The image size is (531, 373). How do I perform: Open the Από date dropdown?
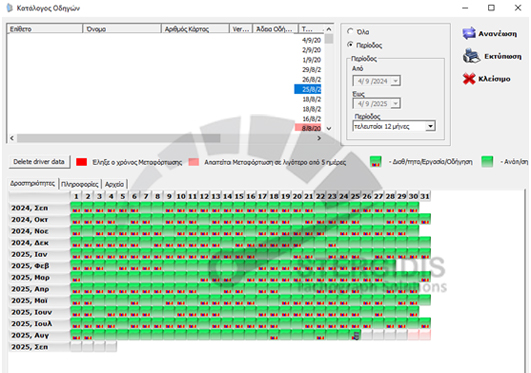pos(395,81)
